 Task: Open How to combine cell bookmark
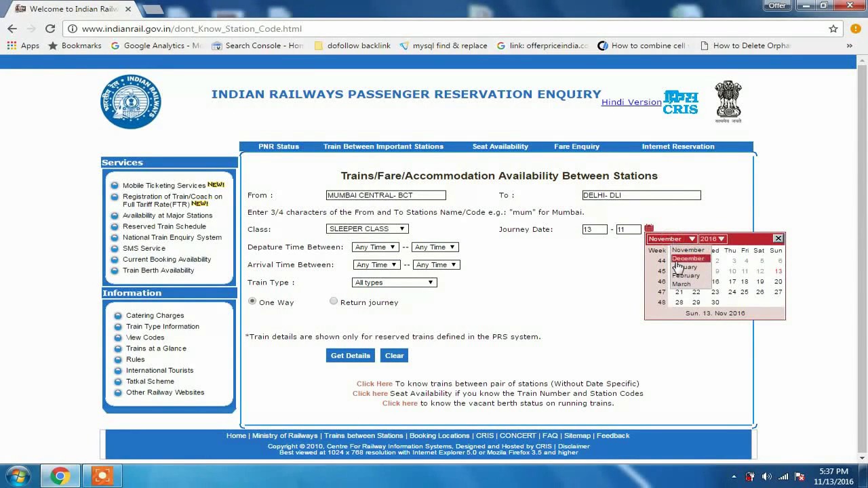click(x=642, y=45)
